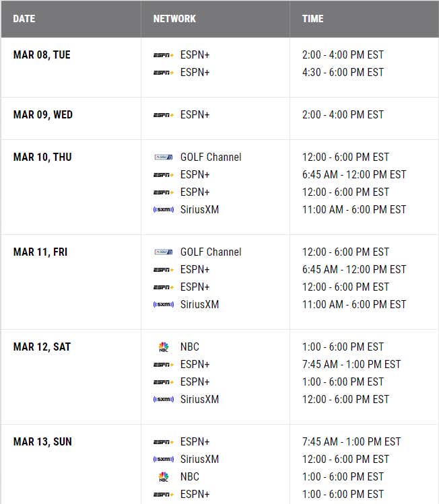Click the GOLF Channel logo for Mar 11
Viewport: 439px width, 504px height.
pyautogui.click(x=164, y=252)
